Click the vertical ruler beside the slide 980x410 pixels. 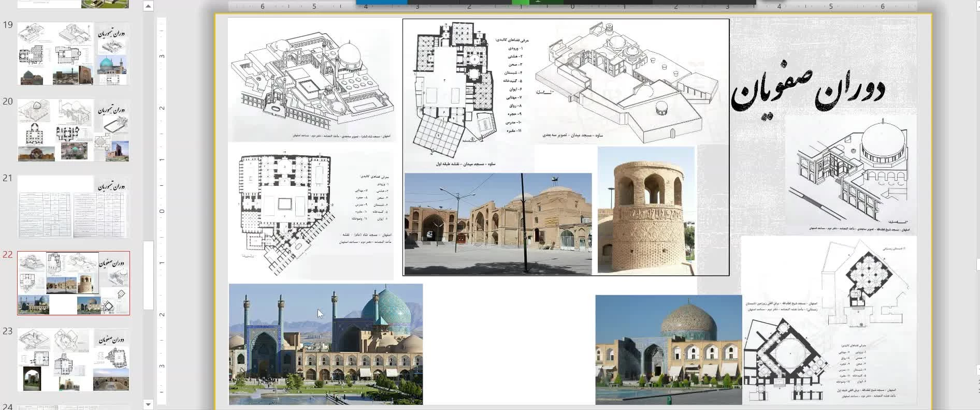click(162, 211)
